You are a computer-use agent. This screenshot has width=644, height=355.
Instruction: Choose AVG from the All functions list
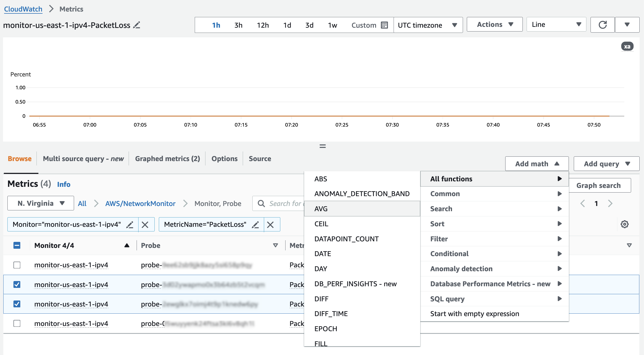321,209
